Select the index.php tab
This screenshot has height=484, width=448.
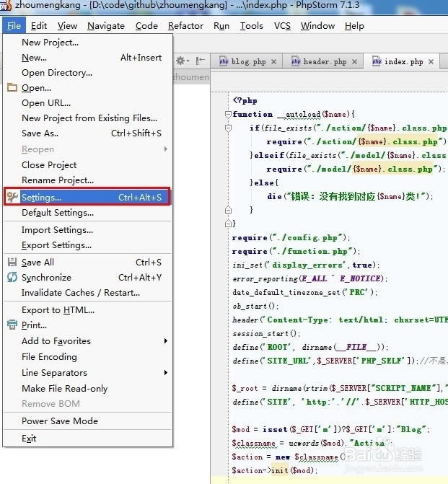coord(403,62)
